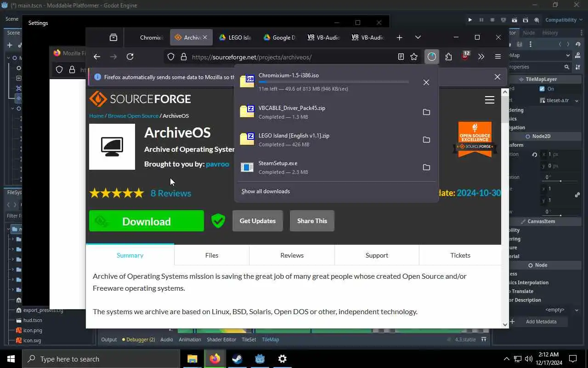Adjust the Rotation slider in Node2D transform
Screen dimensions: 588x368
(x=560, y=180)
